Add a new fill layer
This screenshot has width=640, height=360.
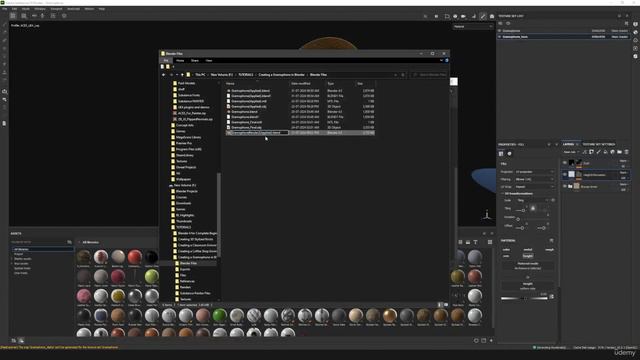click(x=605, y=152)
